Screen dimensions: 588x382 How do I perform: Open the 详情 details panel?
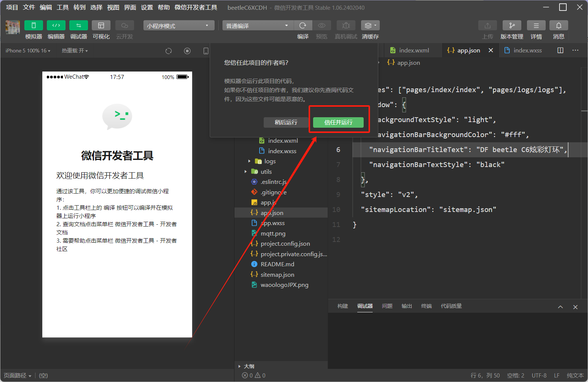pos(536,25)
